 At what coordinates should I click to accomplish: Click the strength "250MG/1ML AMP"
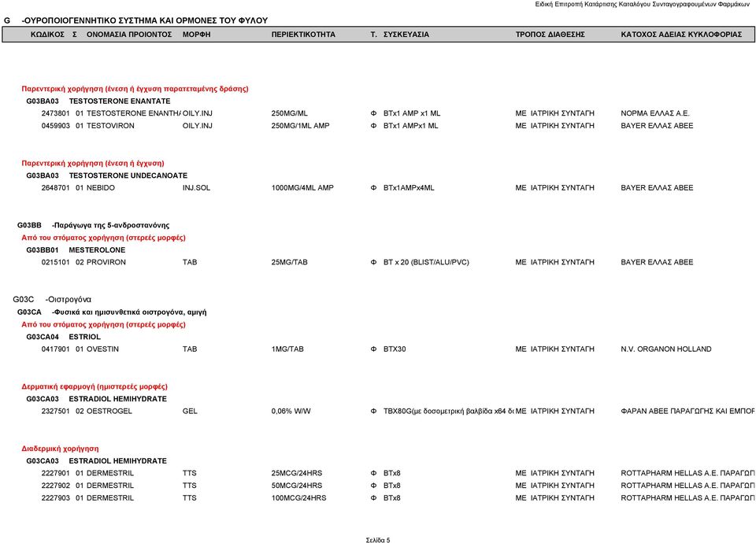pos(300,126)
